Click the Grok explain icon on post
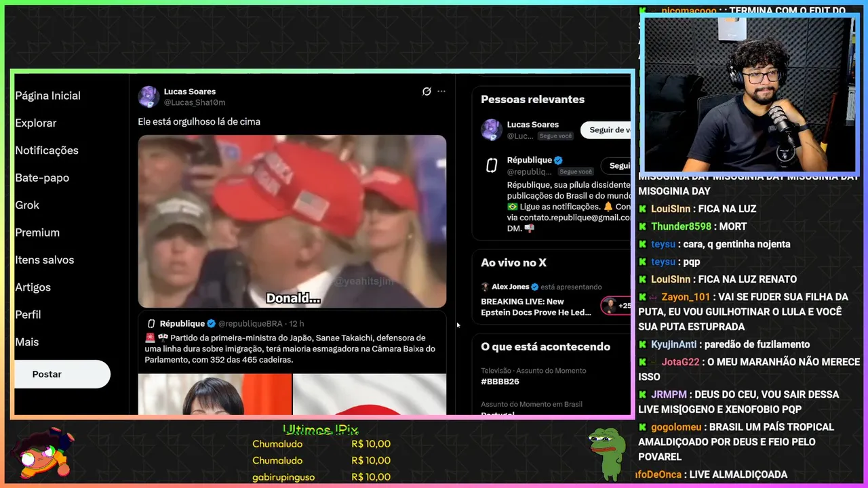 [x=427, y=91]
